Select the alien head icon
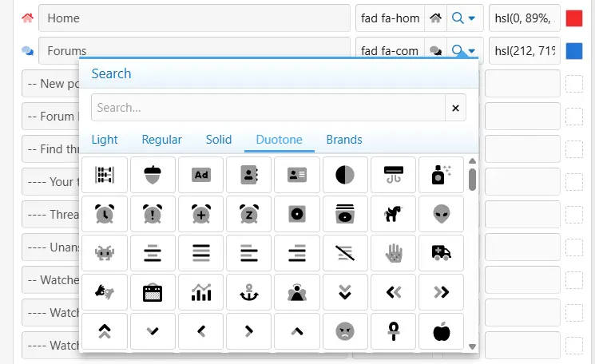595x364 pixels. pyautogui.click(x=442, y=214)
